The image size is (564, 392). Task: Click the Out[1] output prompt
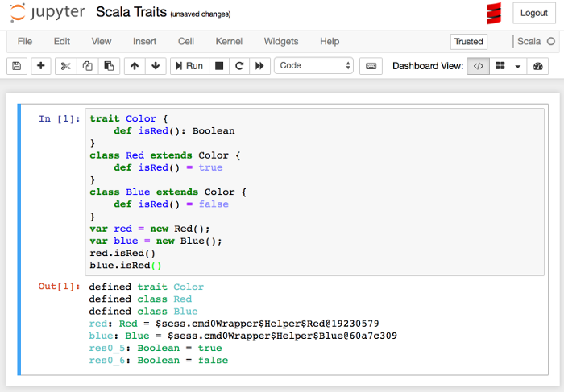coord(60,287)
